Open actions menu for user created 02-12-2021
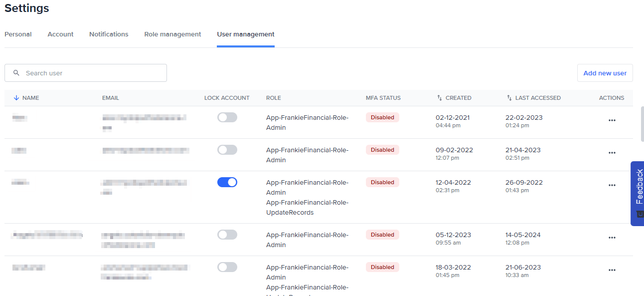The height and width of the screenshot is (296, 644). 612,120
